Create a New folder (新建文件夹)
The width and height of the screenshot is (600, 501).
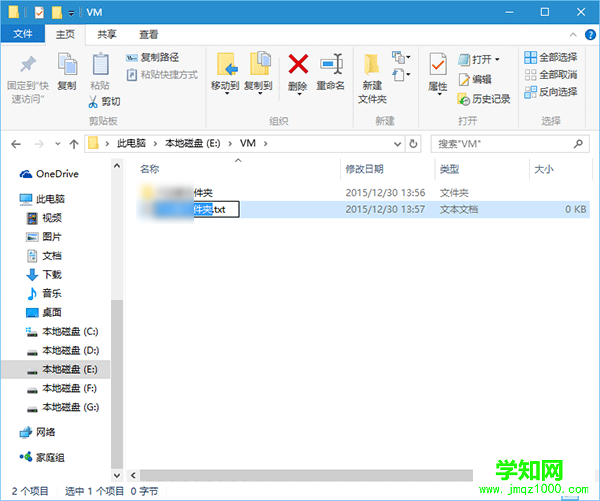[372, 78]
